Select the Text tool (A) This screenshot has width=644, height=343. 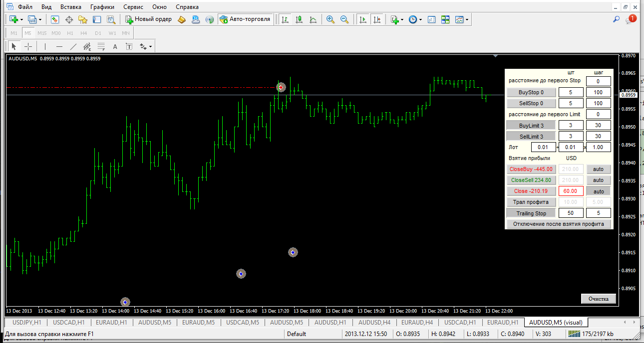point(115,46)
